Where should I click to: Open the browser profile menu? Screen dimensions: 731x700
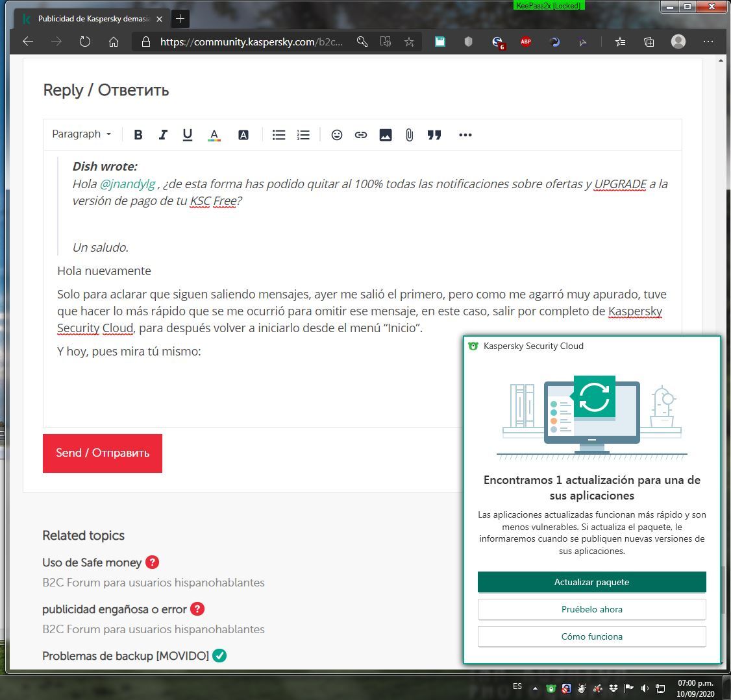tap(678, 42)
